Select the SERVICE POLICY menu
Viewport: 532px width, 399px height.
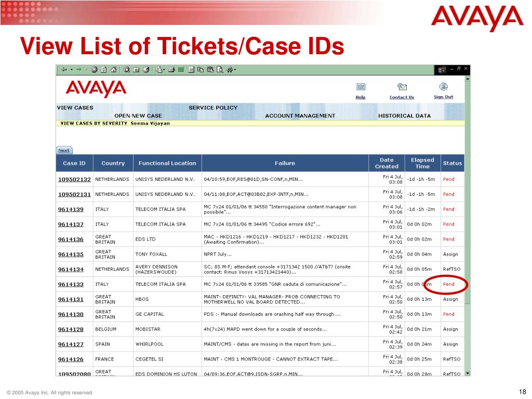213,108
